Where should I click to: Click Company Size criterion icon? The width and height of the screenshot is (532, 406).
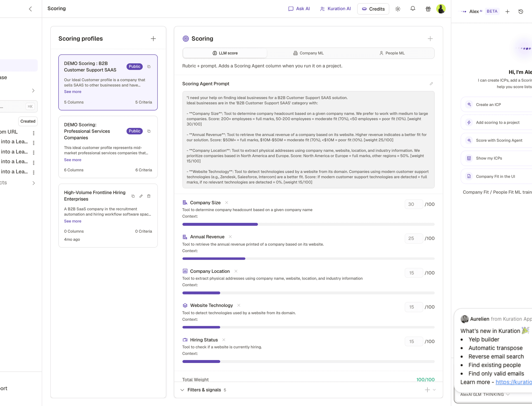click(185, 203)
